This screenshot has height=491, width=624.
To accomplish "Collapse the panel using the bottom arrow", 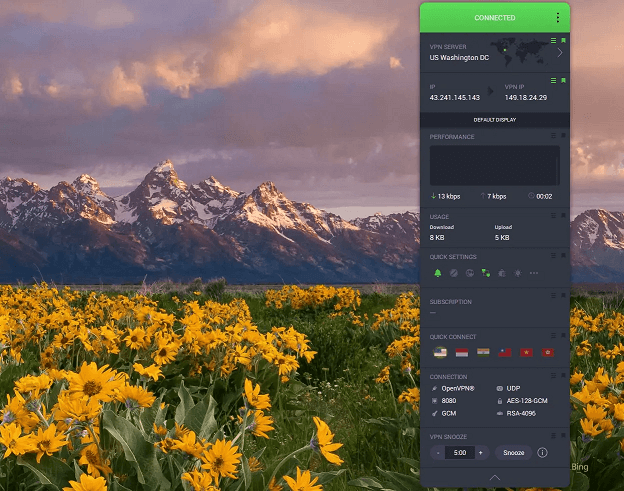I will pyautogui.click(x=495, y=479).
